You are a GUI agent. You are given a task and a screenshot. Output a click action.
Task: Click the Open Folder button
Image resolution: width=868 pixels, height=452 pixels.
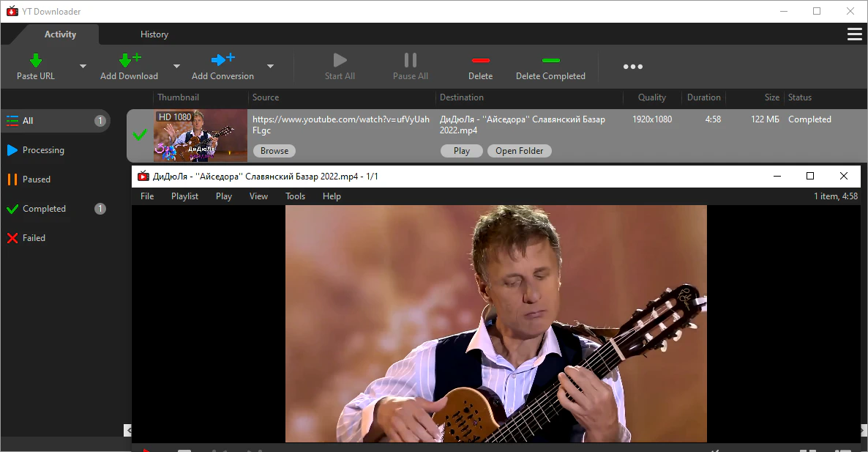[x=519, y=151]
